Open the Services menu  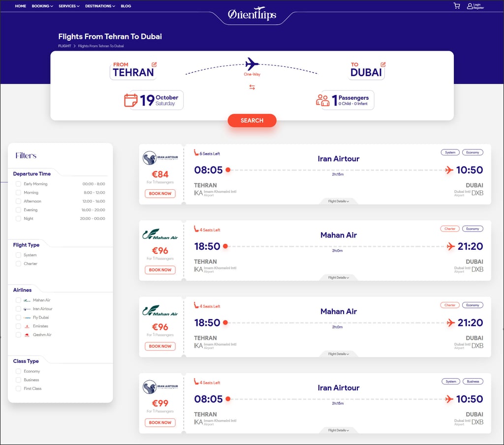[69, 6]
